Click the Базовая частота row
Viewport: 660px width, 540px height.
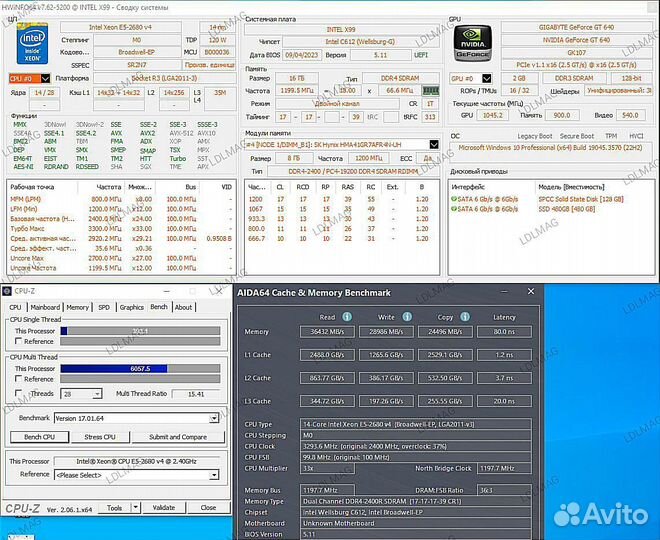click(x=121, y=219)
